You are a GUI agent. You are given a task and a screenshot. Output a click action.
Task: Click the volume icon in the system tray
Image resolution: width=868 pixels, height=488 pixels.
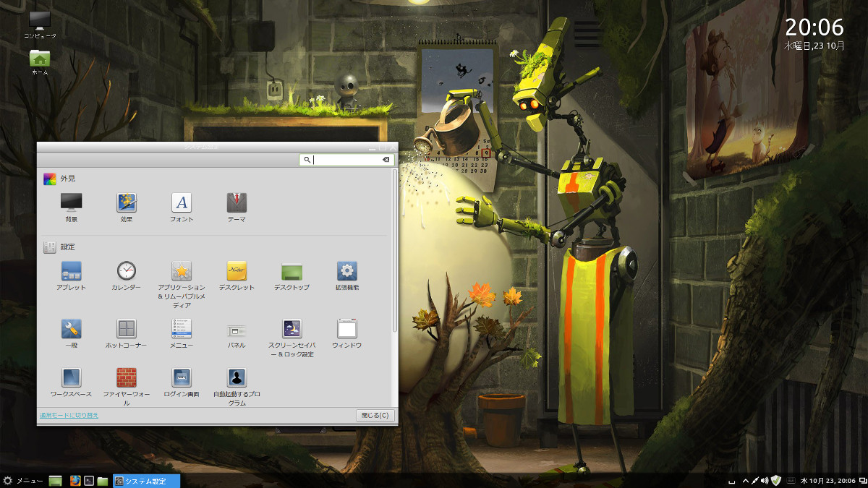pos(765,481)
